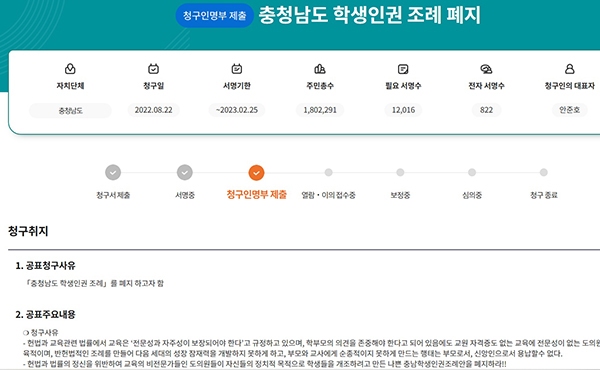Image resolution: width=600 pixels, height=370 pixels.
Task: Click the heading 1. 공표청구사유
Action: (46, 266)
